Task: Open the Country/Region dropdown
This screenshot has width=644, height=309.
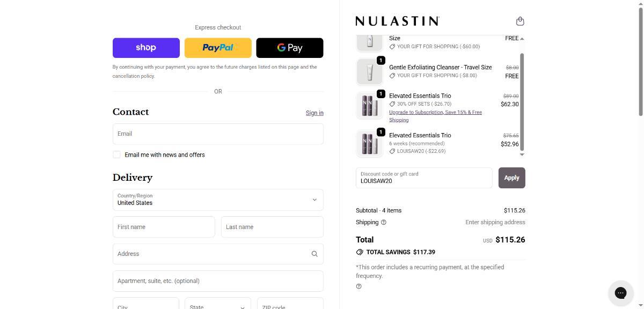Action: tap(218, 200)
